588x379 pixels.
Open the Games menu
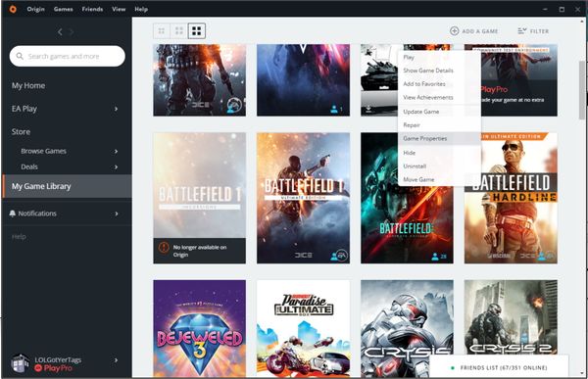point(64,9)
